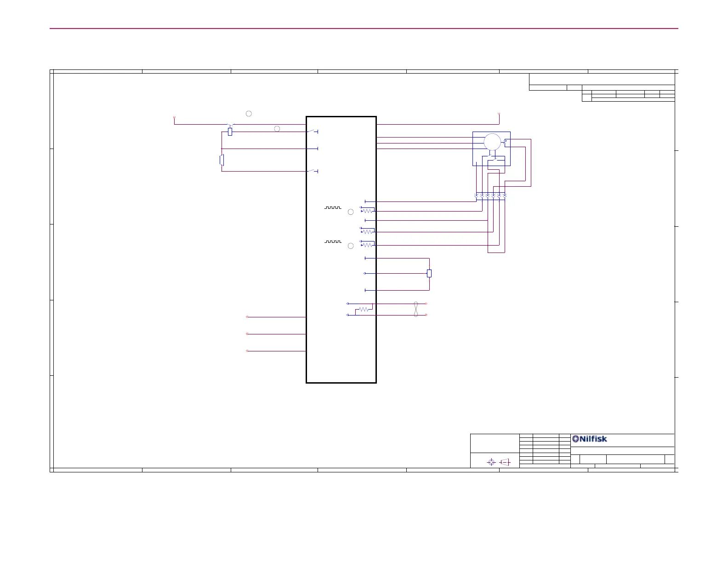Select the small upright blue rectangle under the top-line switch

coord(230,132)
